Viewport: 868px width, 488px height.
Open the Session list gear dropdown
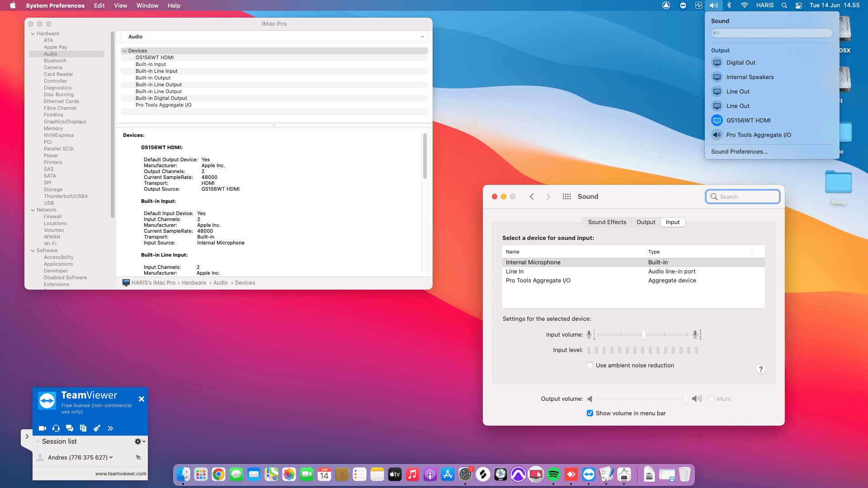[x=140, y=441]
